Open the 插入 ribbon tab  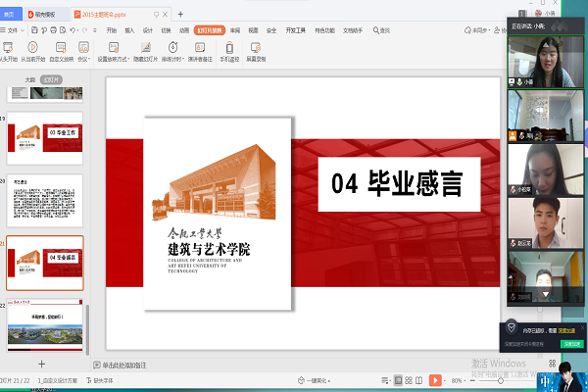(x=129, y=30)
